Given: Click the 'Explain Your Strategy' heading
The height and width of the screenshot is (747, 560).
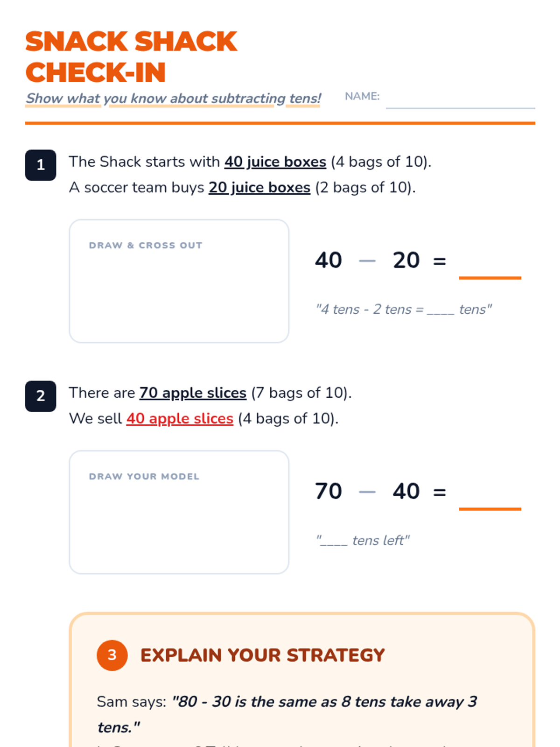Looking at the screenshot, I should pos(263,655).
